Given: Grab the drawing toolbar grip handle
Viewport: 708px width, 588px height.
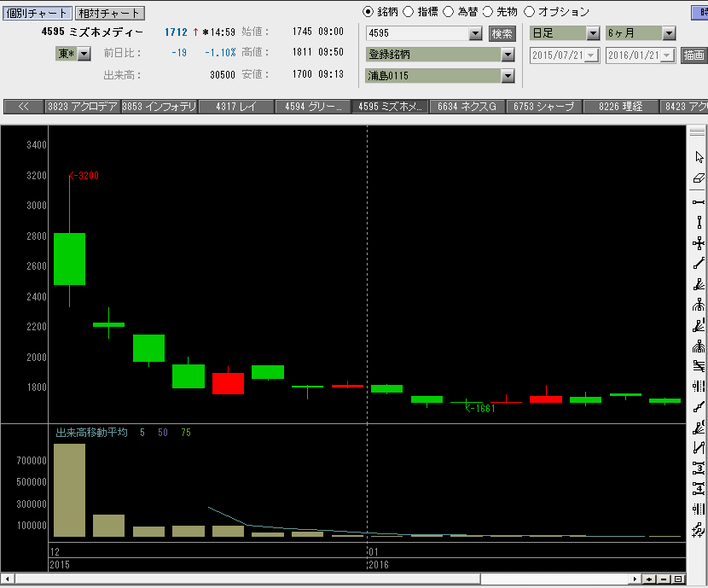Looking at the screenshot, I should click(698, 132).
